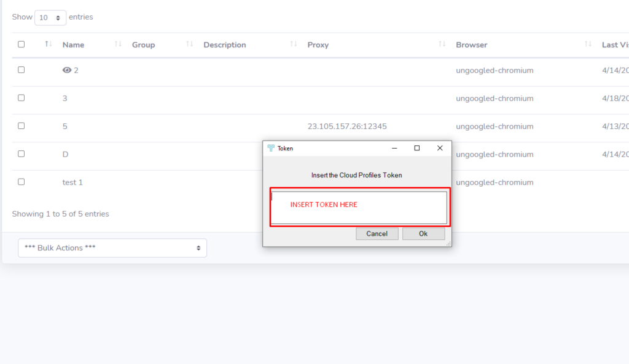Maximize the Token dialog
Image resolution: width=629 pixels, height=364 pixels.
pyautogui.click(x=417, y=148)
